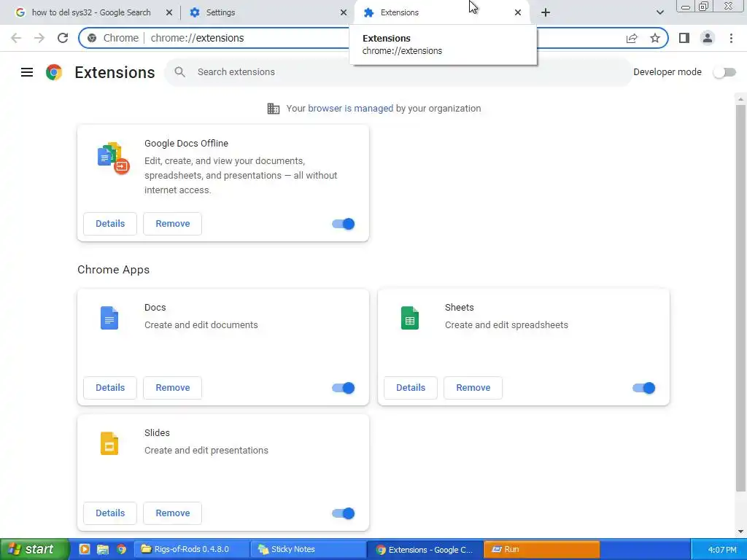Switch to the 'how to del sys32' Google Search tab
The height and width of the screenshot is (560, 747).
(x=90, y=12)
